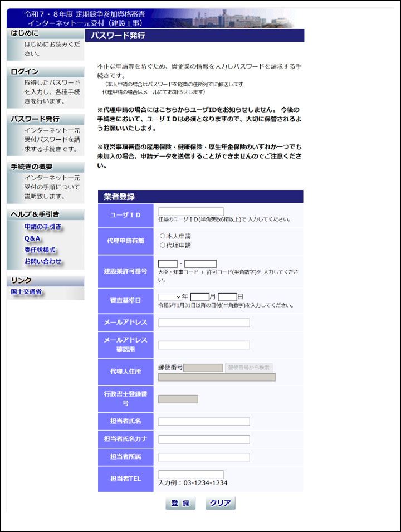Open the パスワード発行 sidebar menu
The image size is (401, 532).
click(35, 119)
